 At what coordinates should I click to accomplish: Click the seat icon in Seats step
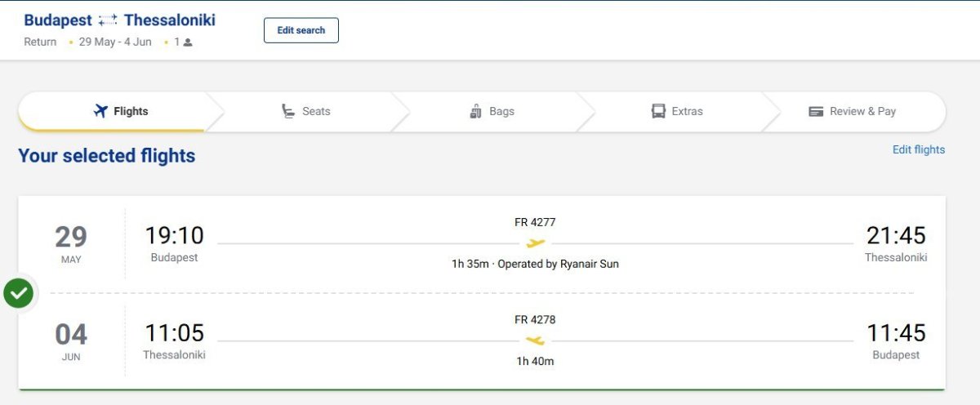(287, 111)
